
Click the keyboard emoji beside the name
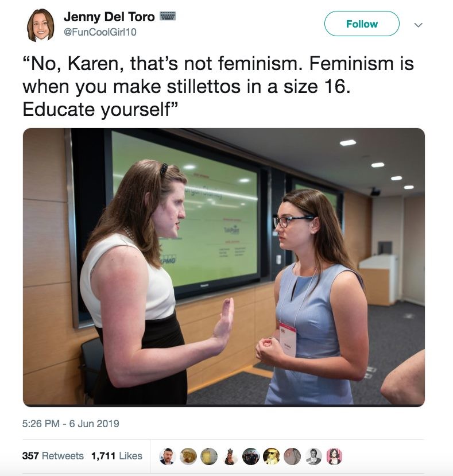168,16
